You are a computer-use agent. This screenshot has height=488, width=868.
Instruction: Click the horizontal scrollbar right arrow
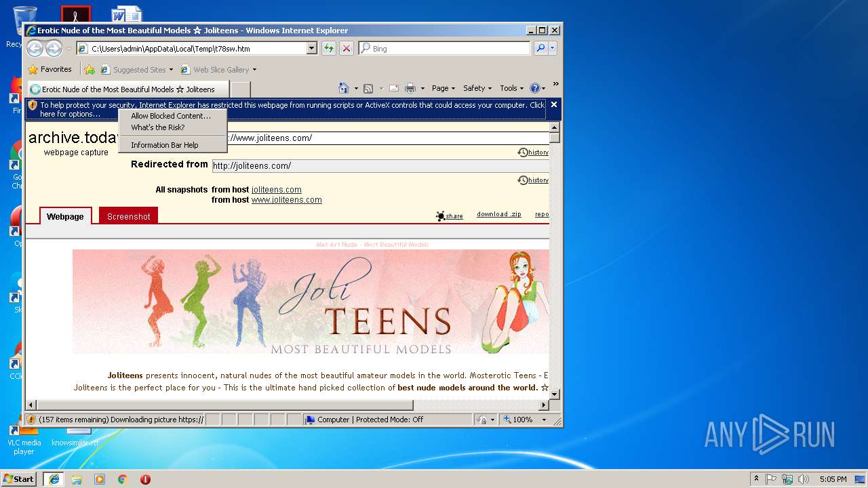pos(544,405)
